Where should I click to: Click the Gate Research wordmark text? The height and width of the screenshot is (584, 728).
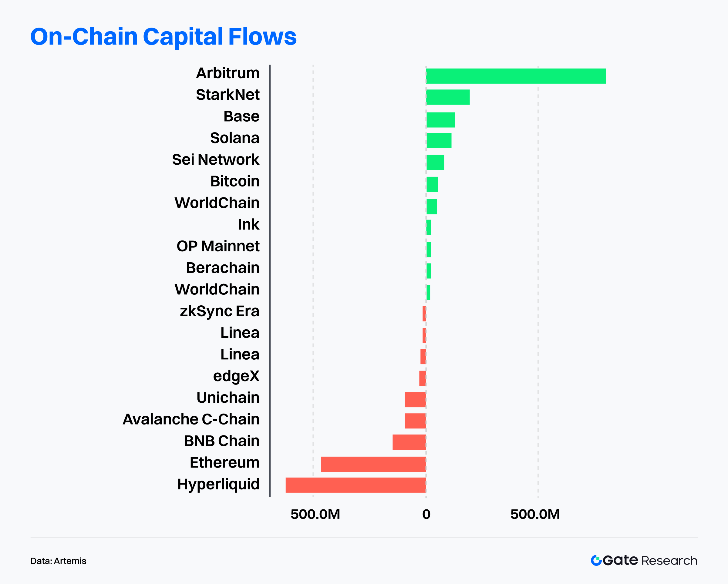(x=650, y=560)
